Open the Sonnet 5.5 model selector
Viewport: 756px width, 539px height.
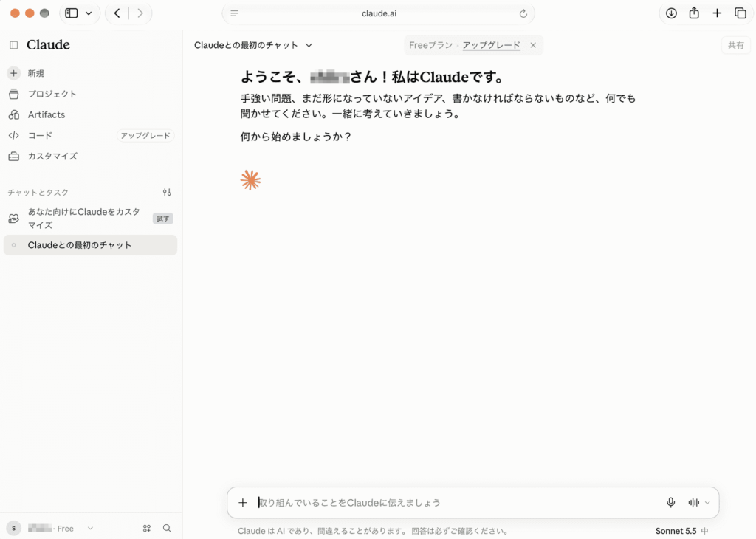tap(681, 531)
